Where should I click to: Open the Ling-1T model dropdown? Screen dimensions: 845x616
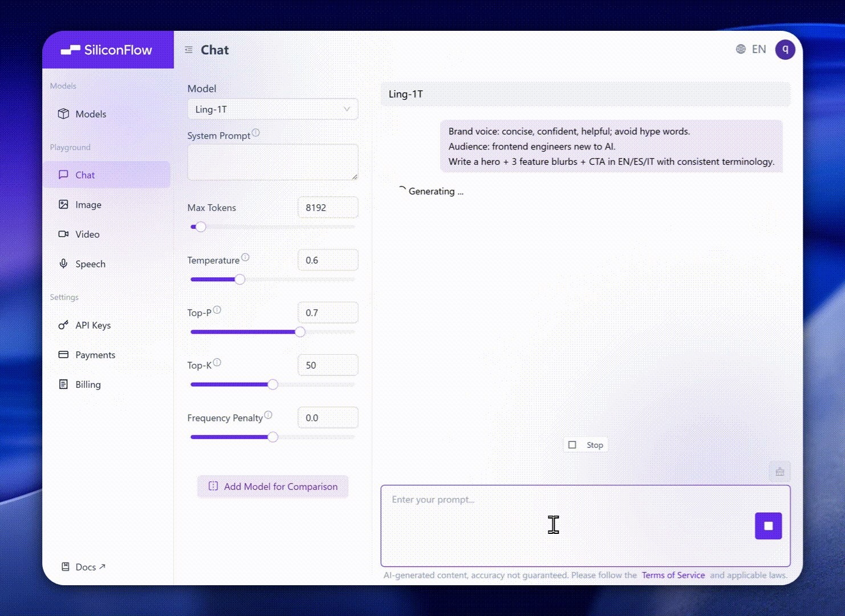pyautogui.click(x=273, y=109)
